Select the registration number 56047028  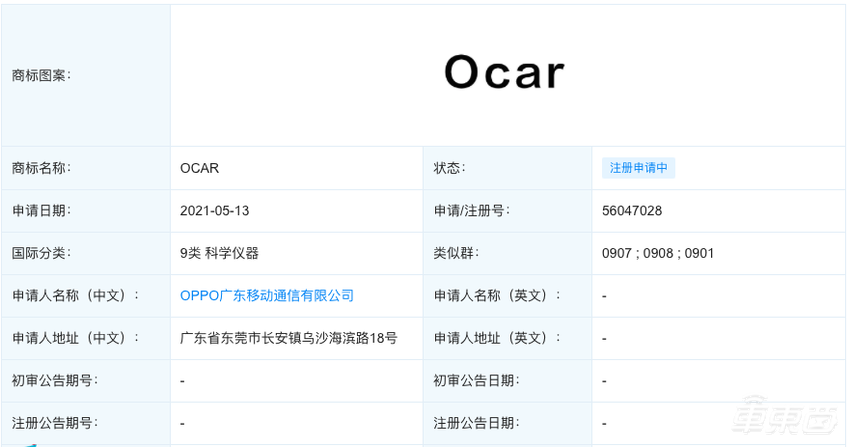coord(632,211)
